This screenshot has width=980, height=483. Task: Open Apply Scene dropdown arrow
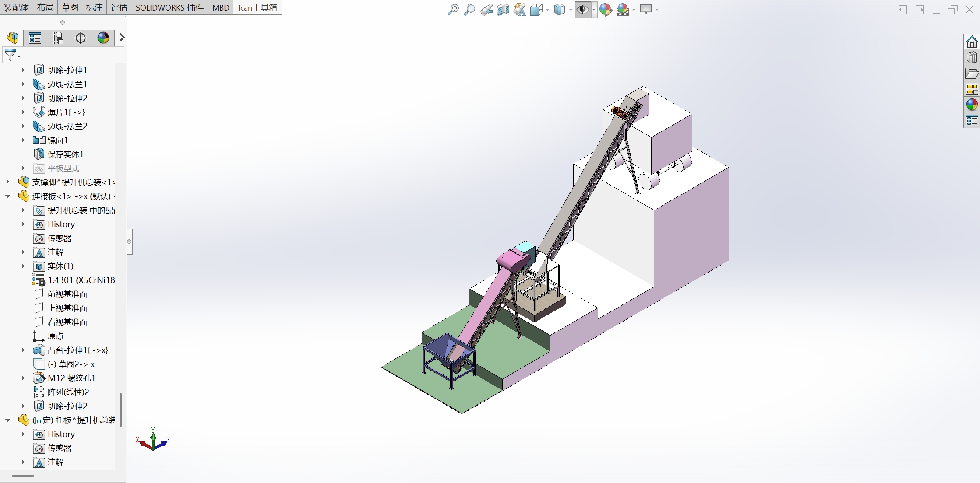pyautogui.click(x=634, y=10)
